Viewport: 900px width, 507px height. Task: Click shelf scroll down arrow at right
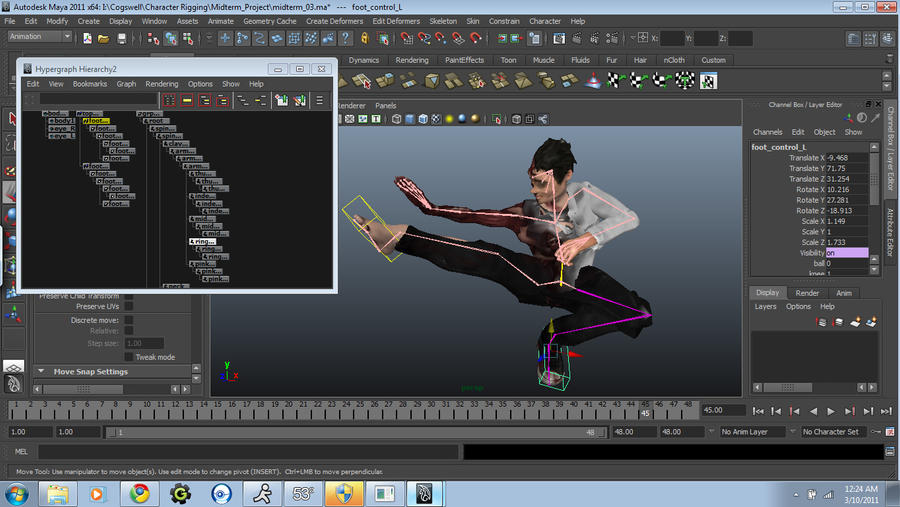(x=887, y=86)
